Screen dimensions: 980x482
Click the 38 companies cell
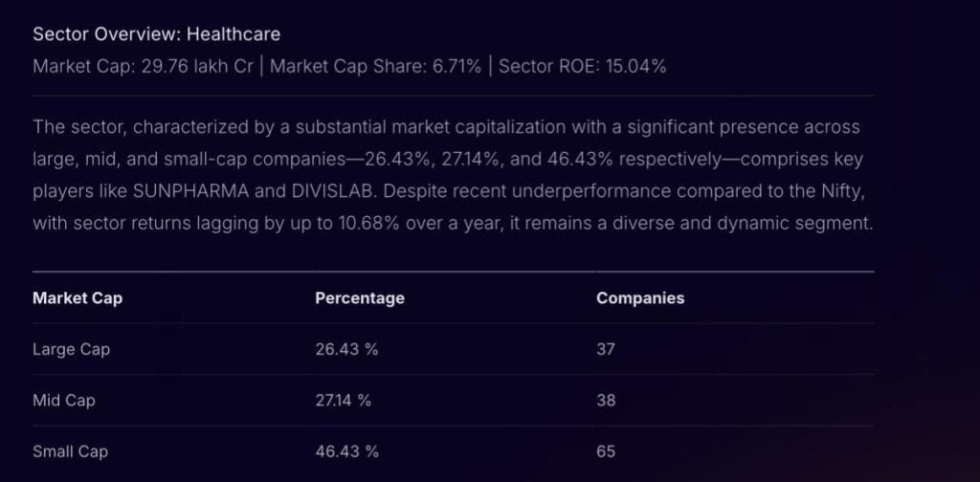point(606,401)
